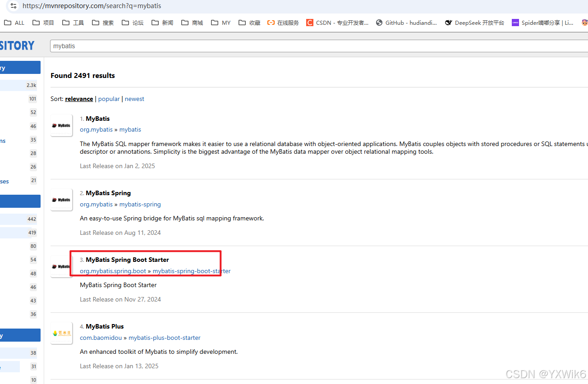The height and width of the screenshot is (384, 588).
Task: Focus the mybatis search input field
Action: tap(319, 46)
